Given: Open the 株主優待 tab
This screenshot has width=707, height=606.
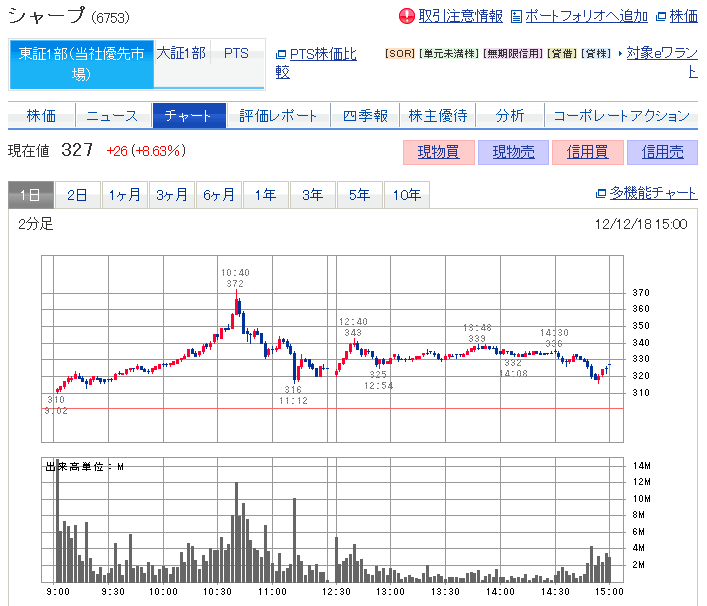Looking at the screenshot, I should [x=438, y=116].
